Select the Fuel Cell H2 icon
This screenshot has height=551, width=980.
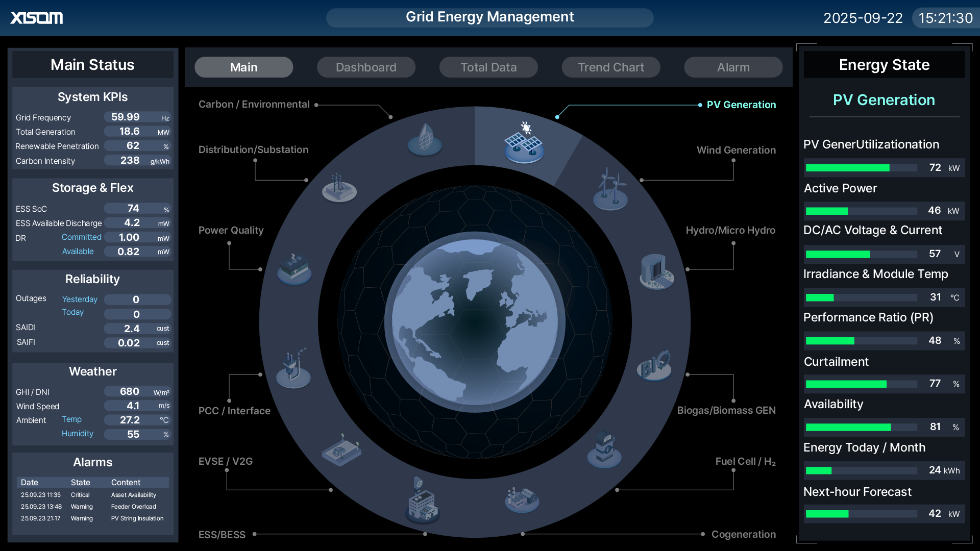pos(605,450)
